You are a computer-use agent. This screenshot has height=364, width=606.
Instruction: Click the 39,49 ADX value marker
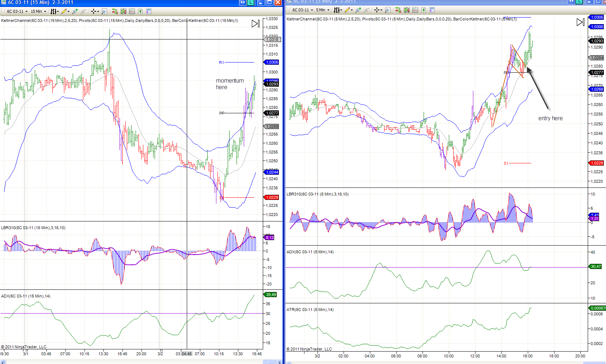pyautogui.click(x=270, y=295)
